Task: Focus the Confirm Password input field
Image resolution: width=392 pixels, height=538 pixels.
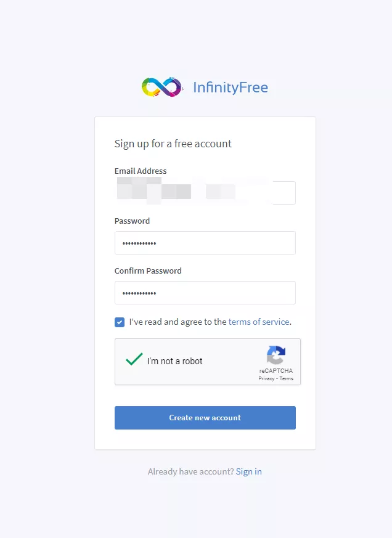Action: [205, 293]
